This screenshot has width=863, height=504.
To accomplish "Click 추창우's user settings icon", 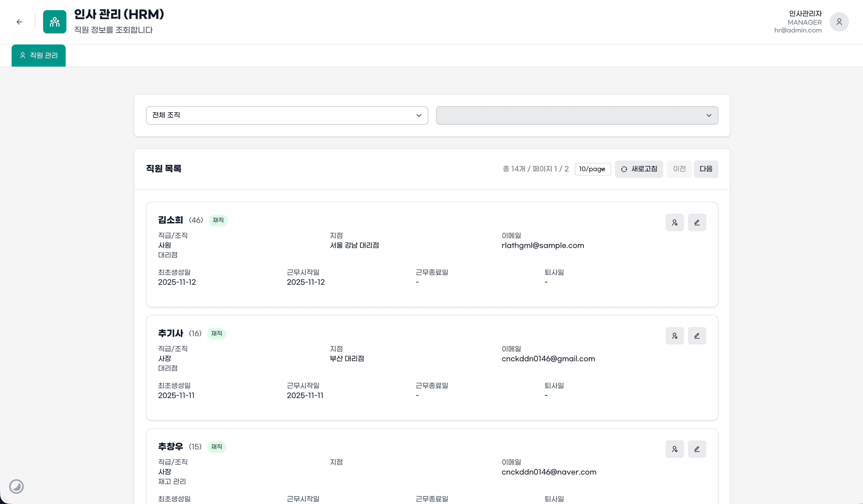I will (x=674, y=449).
